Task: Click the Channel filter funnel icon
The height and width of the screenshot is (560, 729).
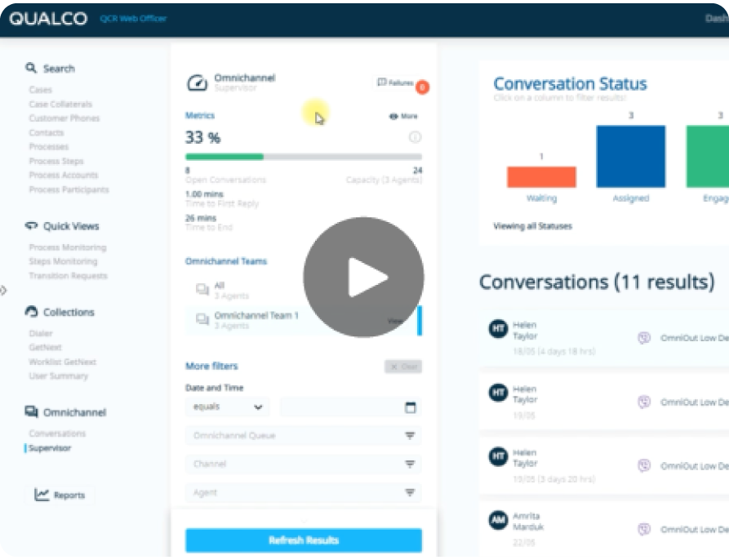Action: [410, 464]
